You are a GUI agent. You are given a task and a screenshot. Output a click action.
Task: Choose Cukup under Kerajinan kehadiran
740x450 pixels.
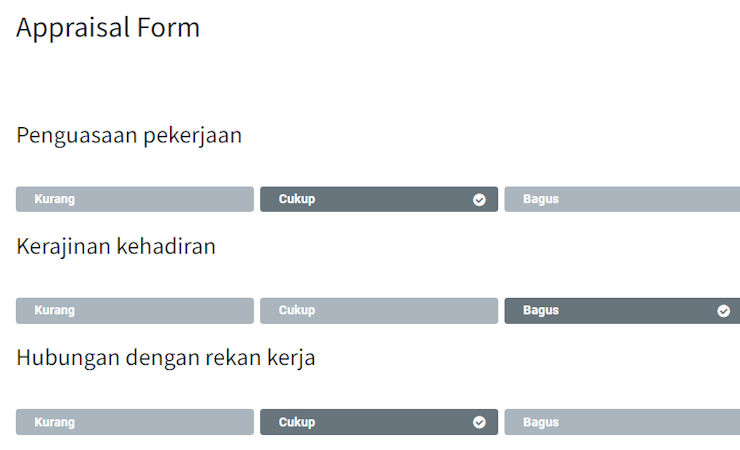[x=379, y=310]
